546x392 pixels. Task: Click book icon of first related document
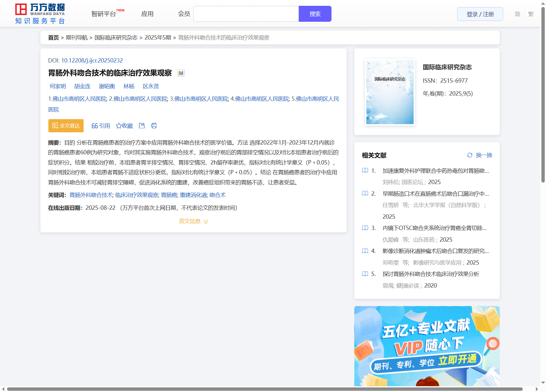coord(365,171)
